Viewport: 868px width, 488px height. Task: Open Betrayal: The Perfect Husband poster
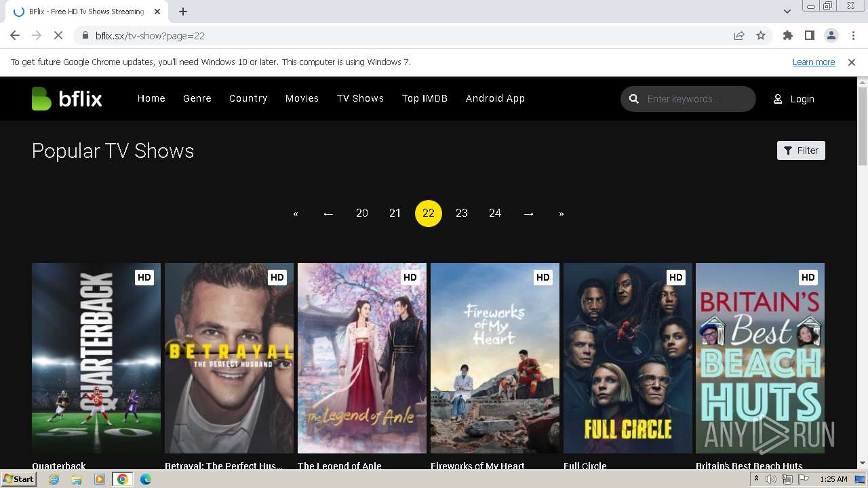click(229, 358)
